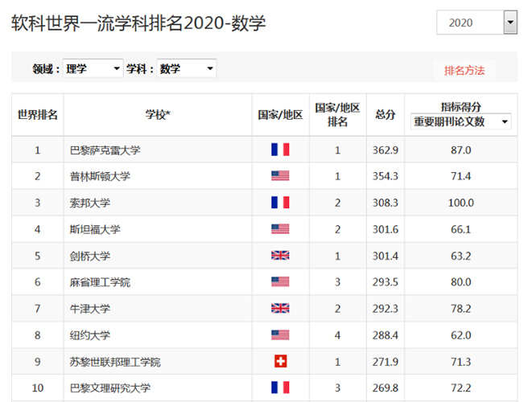
Task: Select indicator score 72.2
Action: pos(460,388)
